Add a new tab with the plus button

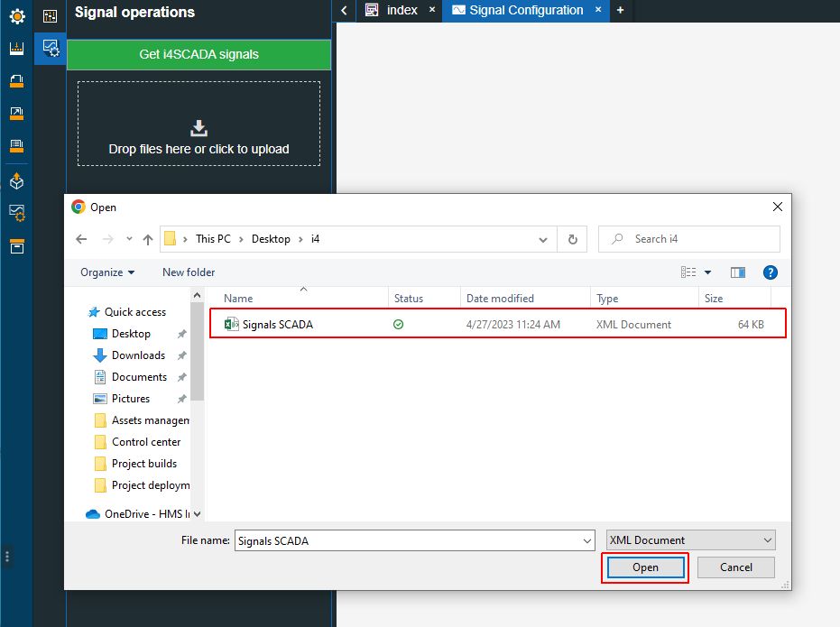[x=621, y=10]
